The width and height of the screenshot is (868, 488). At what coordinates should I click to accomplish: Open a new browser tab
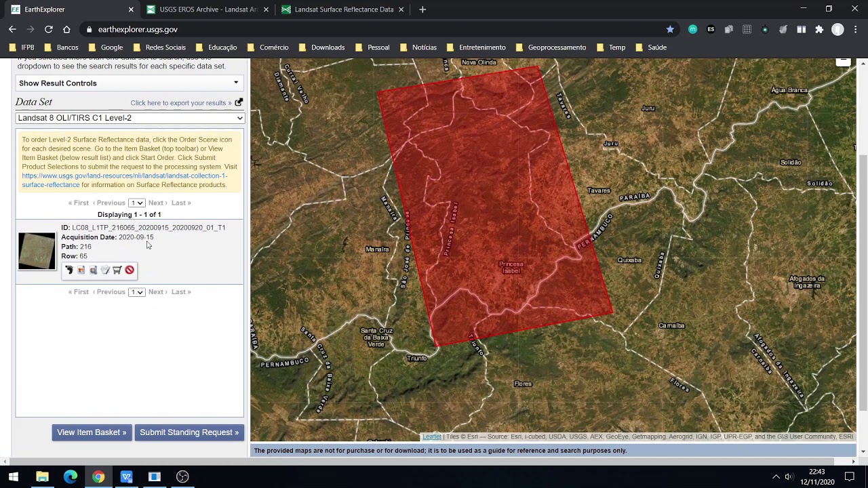coord(422,9)
